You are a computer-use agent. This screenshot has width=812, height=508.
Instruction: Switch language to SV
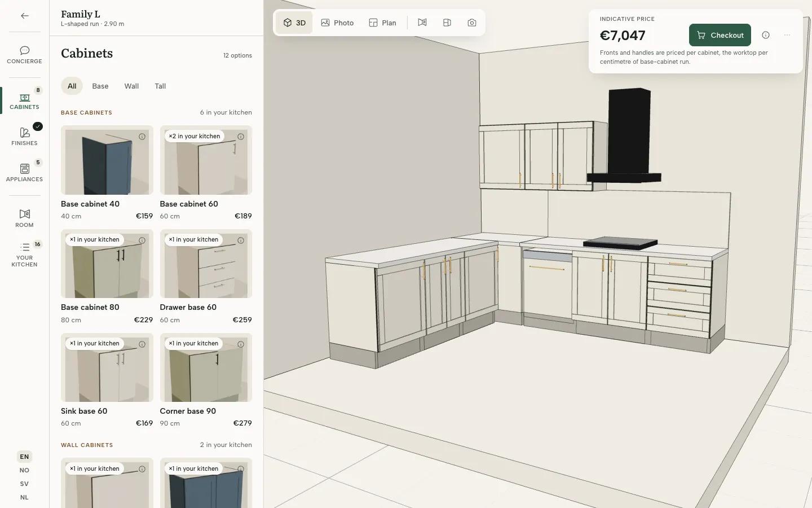pyautogui.click(x=24, y=484)
